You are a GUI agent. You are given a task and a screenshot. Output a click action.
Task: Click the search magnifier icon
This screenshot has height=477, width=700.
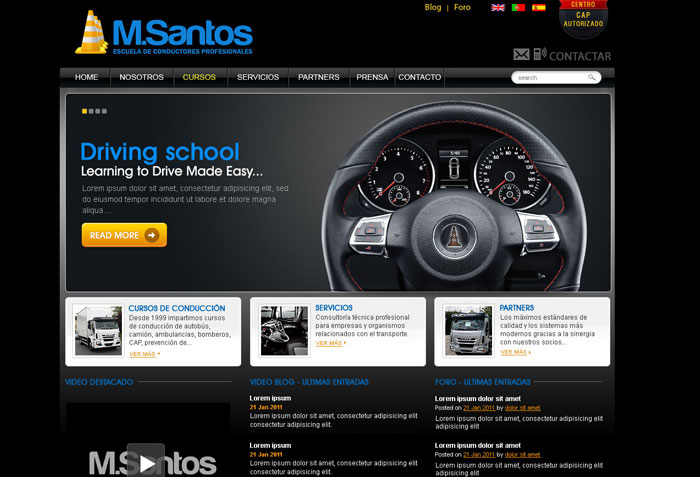point(592,77)
